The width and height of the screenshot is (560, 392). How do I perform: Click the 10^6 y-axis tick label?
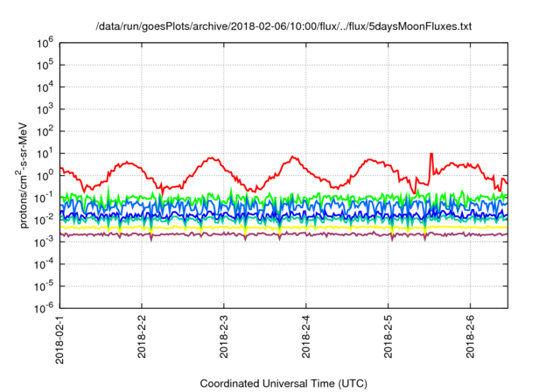click(45, 43)
